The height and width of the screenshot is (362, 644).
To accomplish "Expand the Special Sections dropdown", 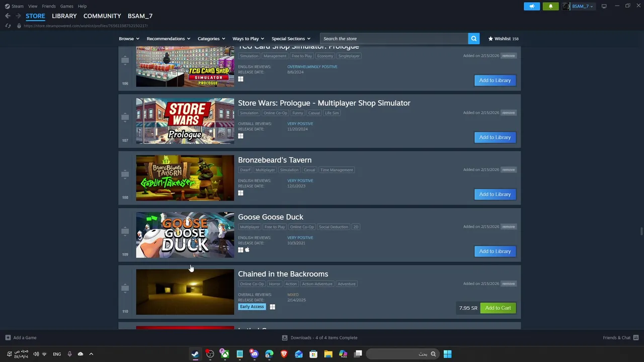I will [291, 39].
